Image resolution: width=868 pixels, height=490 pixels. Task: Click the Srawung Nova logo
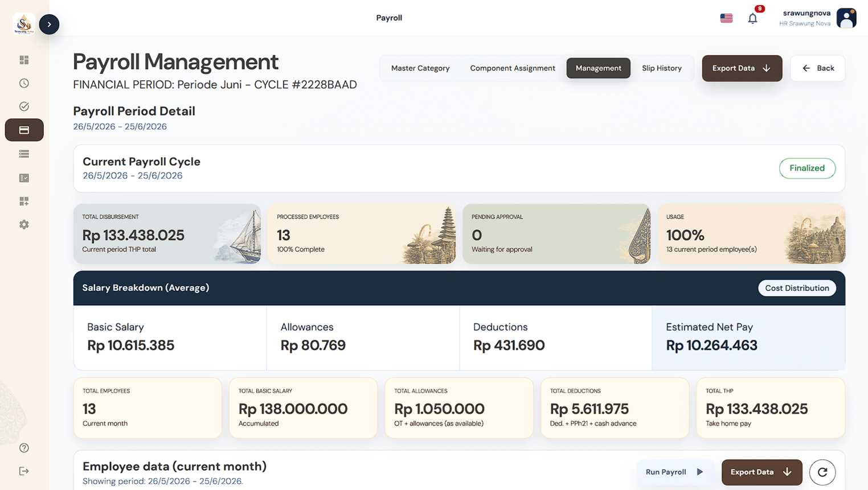tap(24, 24)
